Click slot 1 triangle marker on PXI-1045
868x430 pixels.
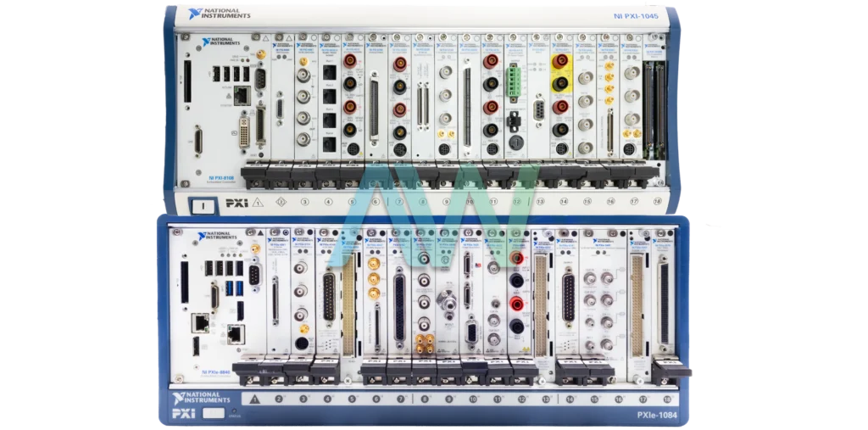pos(258,203)
